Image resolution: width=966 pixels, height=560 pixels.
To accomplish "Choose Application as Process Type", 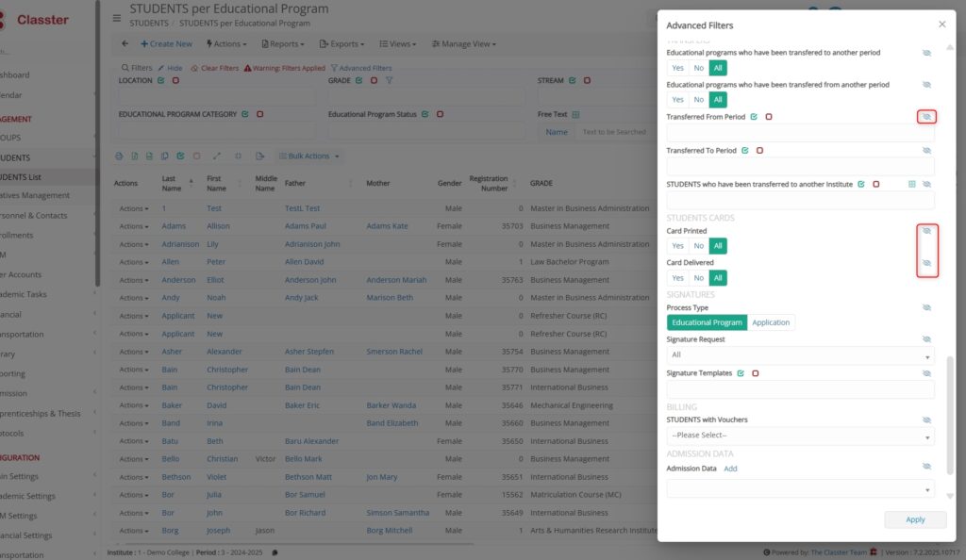I will [771, 322].
